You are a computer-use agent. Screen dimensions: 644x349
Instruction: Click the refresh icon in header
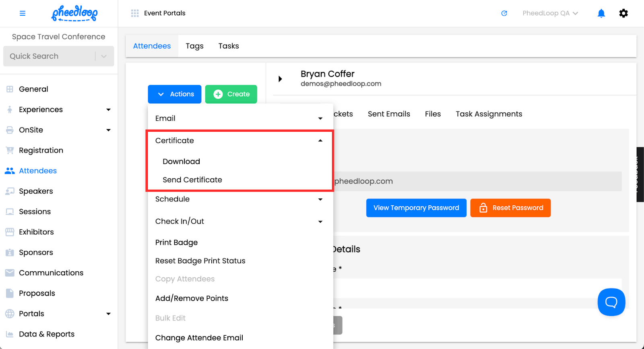[x=504, y=13]
